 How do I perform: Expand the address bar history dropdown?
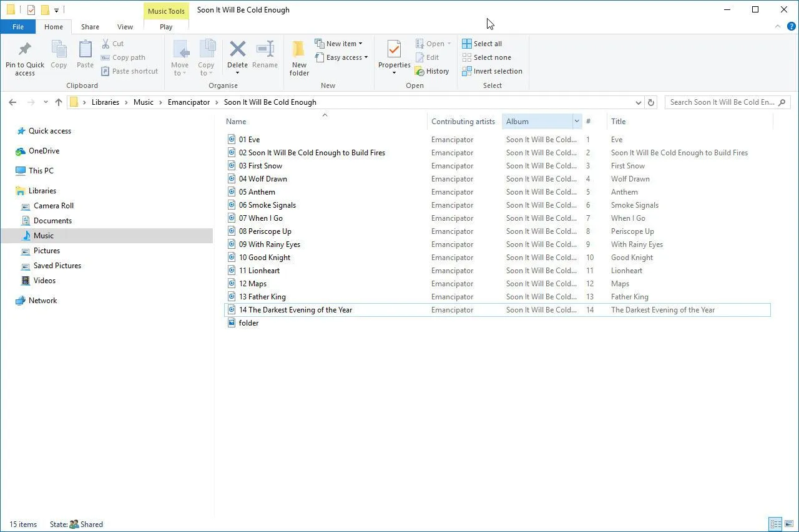coord(638,102)
